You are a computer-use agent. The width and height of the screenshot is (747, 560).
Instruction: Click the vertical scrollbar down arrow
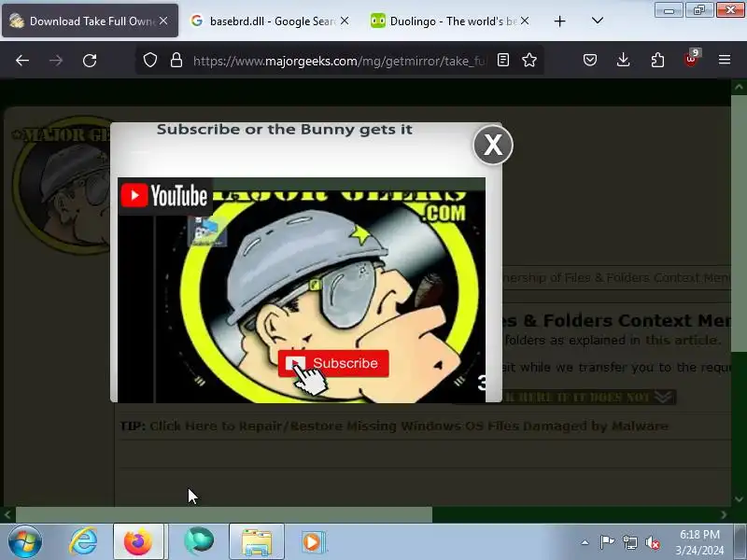[739, 499]
